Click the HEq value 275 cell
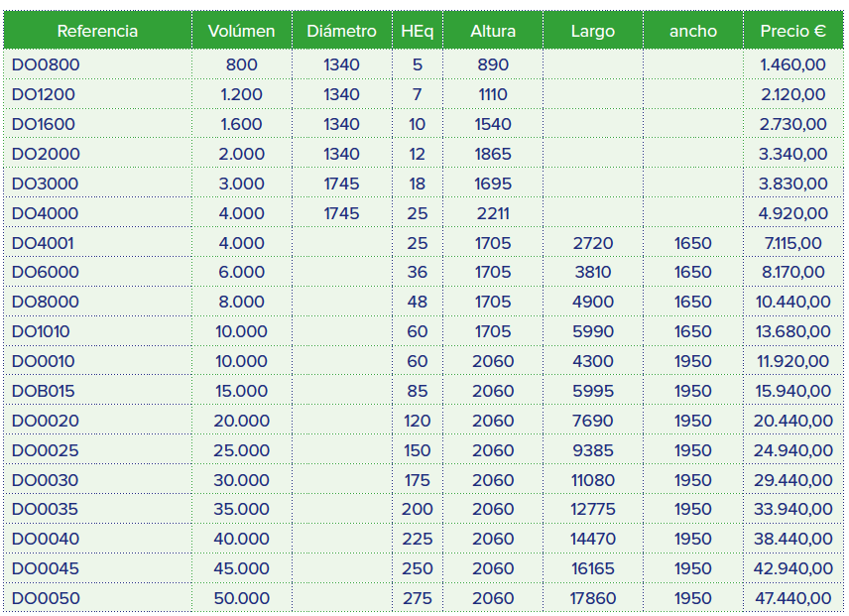The width and height of the screenshot is (849, 616). click(x=422, y=598)
